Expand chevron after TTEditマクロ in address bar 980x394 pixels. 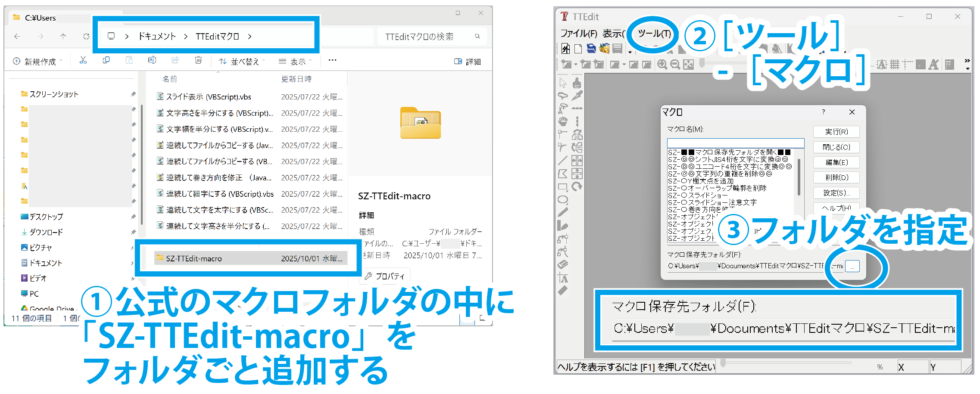[x=250, y=37]
